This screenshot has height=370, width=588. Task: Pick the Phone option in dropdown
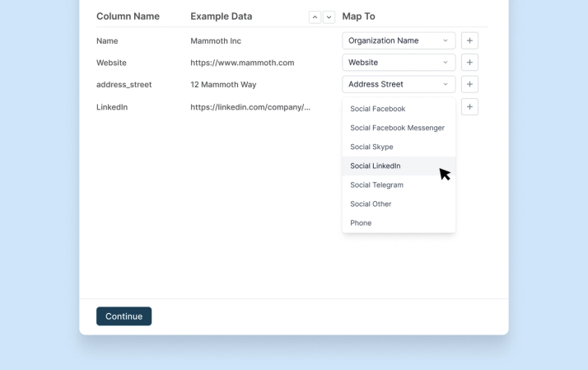[x=399, y=222]
